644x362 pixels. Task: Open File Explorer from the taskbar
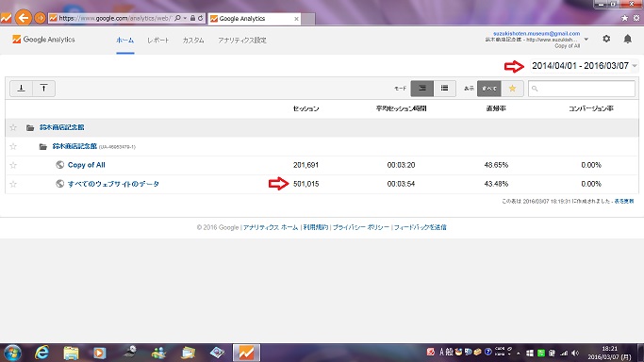click(71, 353)
